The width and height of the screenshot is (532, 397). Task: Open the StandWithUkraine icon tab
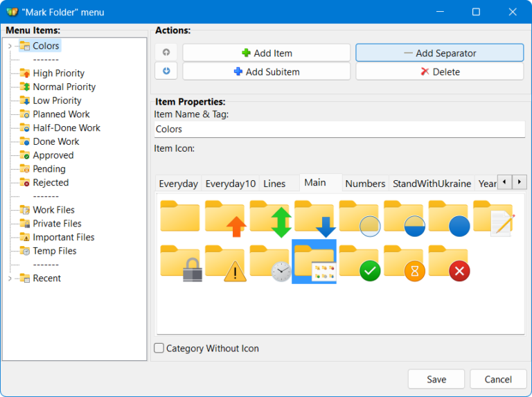click(x=432, y=184)
